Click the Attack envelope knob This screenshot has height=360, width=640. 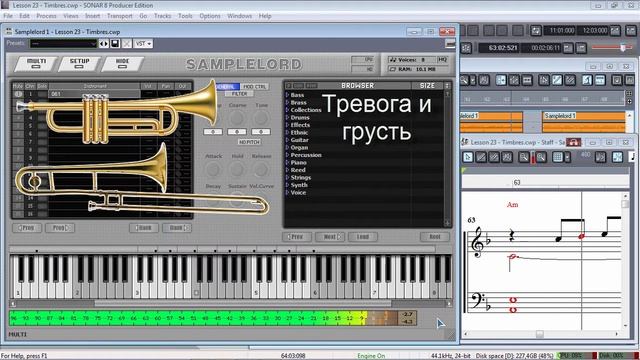point(213,169)
